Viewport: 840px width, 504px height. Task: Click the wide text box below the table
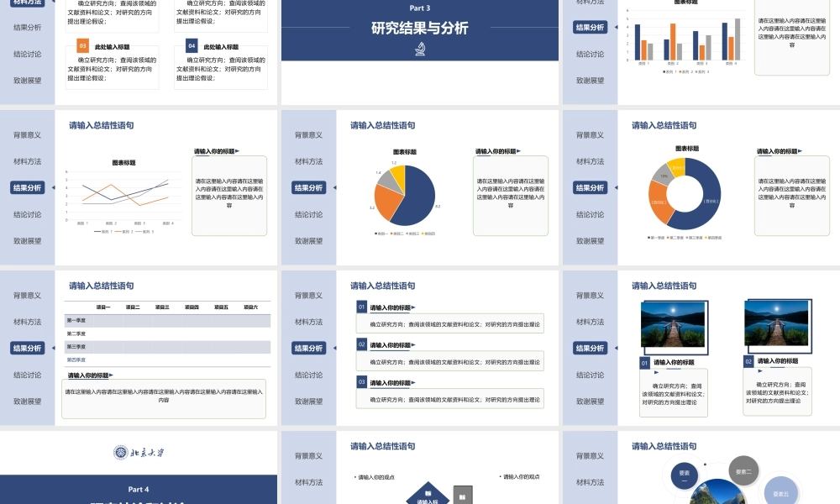point(164,399)
